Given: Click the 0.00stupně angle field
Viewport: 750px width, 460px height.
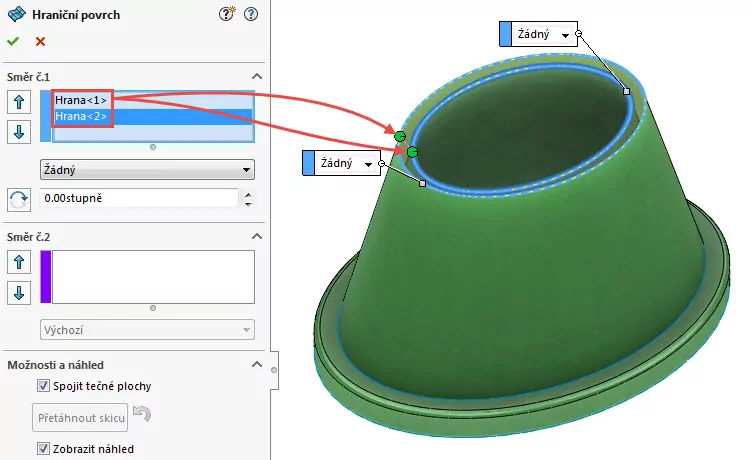Looking at the screenshot, I should [x=139, y=198].
